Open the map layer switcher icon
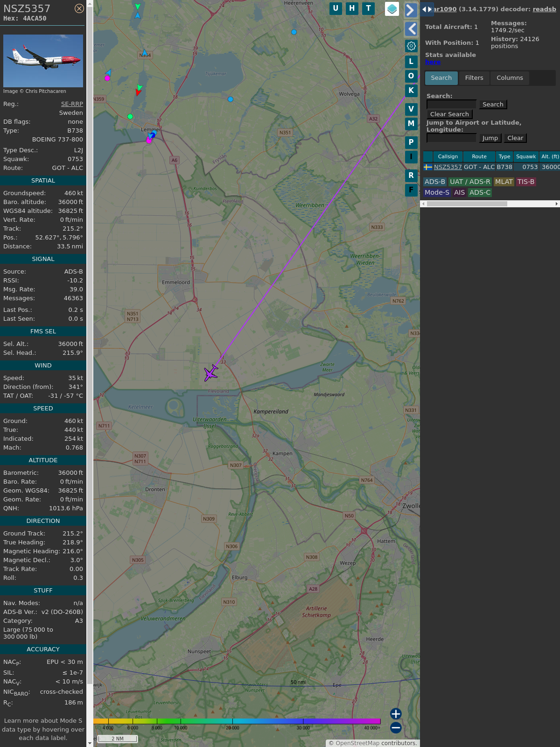The height and width of the screenshot is (747, 560). coord(392,8)
